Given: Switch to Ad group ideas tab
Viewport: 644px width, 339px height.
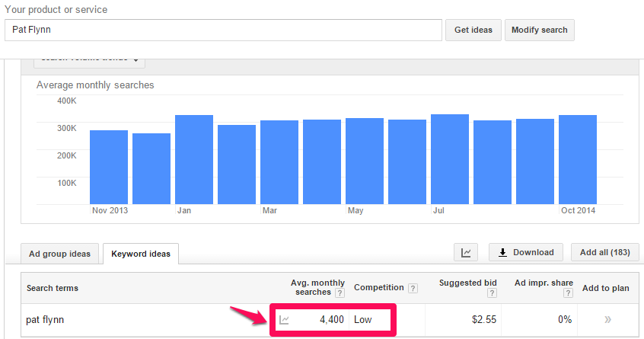Looking at the screenshot, I should click(59, 254).
